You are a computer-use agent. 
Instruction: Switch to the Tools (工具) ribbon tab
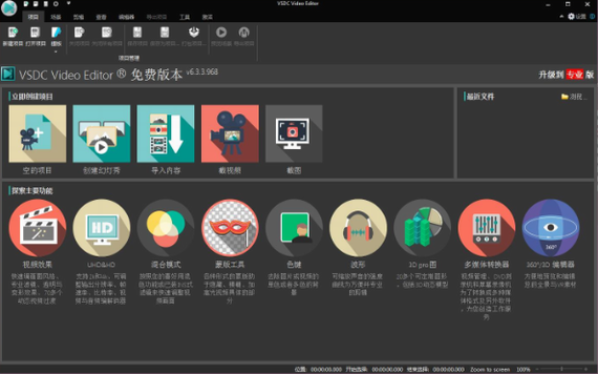[x=185, y=17]
